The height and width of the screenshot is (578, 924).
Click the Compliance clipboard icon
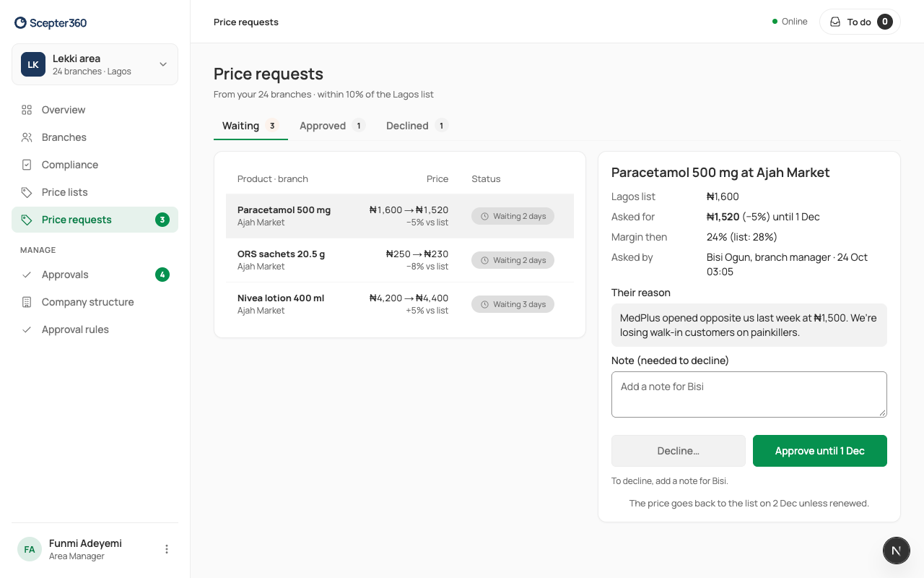point(27,165)
